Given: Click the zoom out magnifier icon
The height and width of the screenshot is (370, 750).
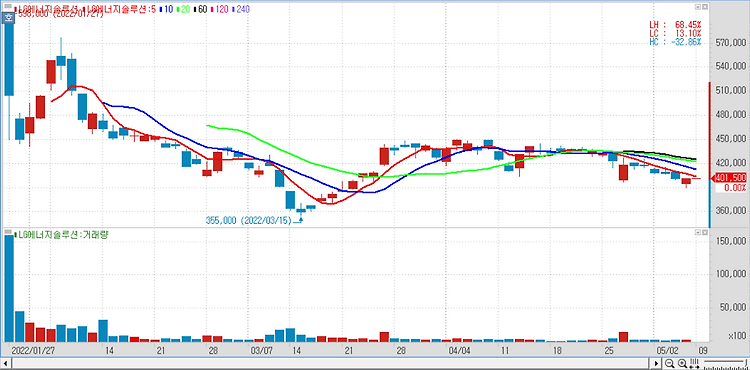Looking at the screenshot, I should pos(670,363).
